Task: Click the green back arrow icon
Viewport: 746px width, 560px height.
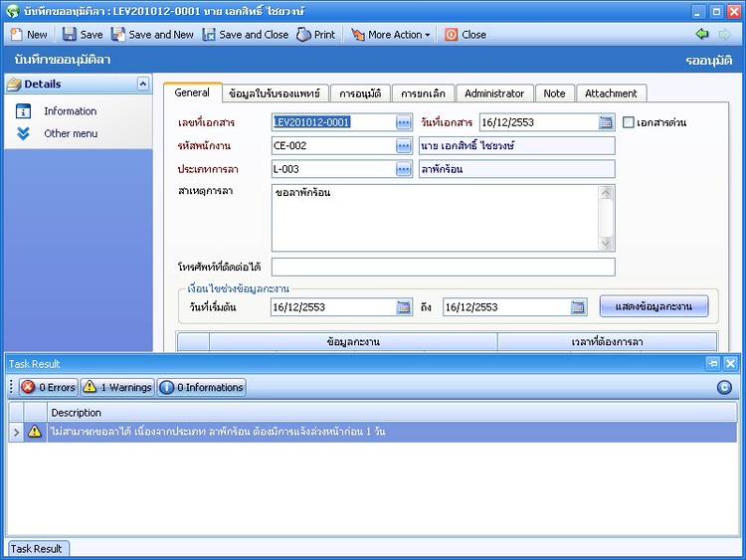Action: point(702,34)
